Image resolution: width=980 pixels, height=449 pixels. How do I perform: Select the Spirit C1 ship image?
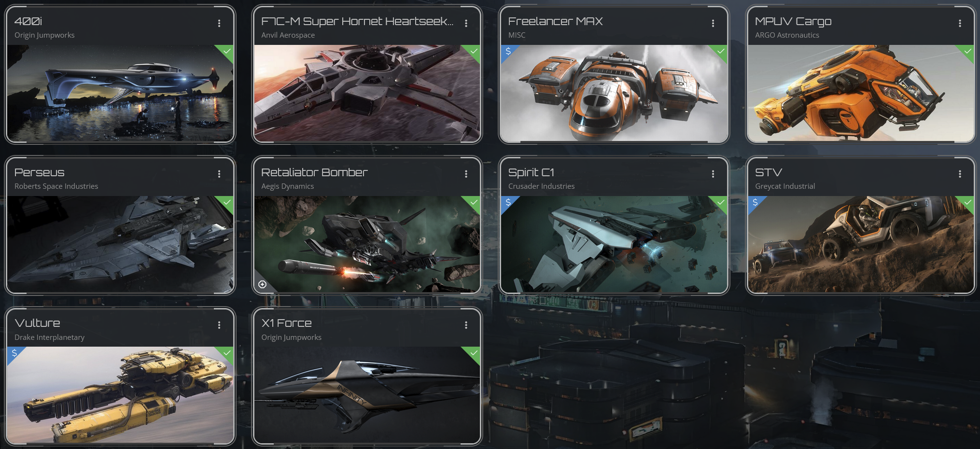(614, 244)
